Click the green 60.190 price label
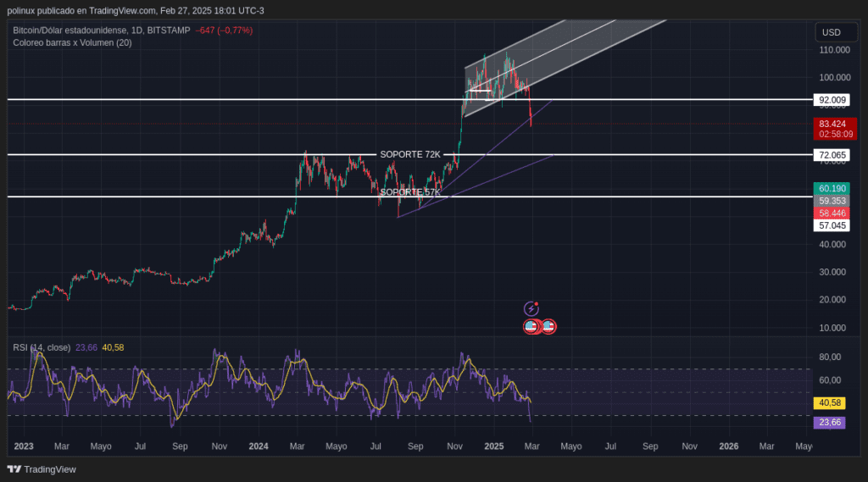Screen dimensions: 868x482 coord(832,188)
